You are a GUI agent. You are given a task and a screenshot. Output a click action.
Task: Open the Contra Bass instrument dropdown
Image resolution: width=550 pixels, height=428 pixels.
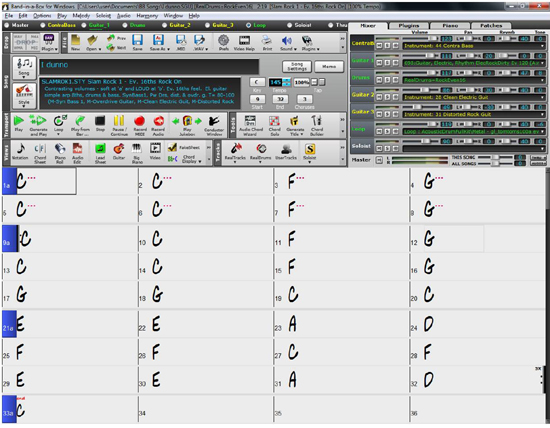[x=542, y=46]
